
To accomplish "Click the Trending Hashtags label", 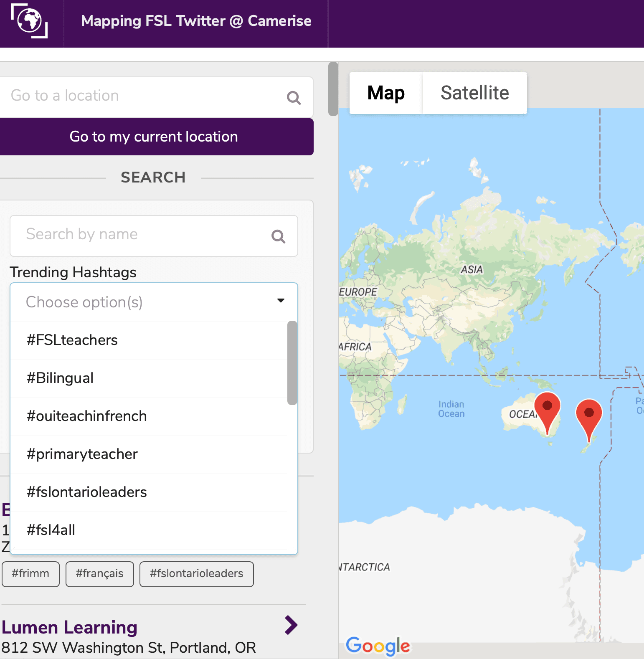I will click(73, 272).
